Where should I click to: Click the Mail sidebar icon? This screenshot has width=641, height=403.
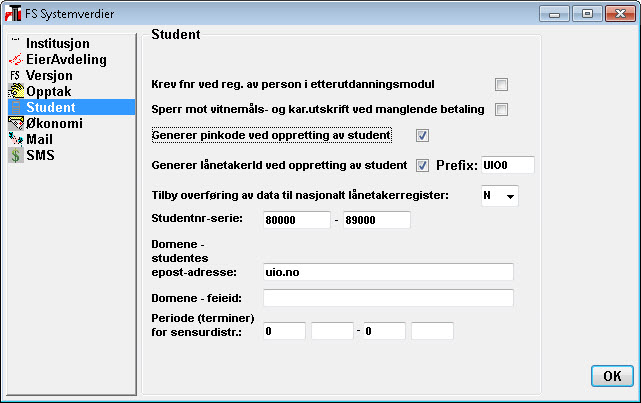(x=16, y=139)
